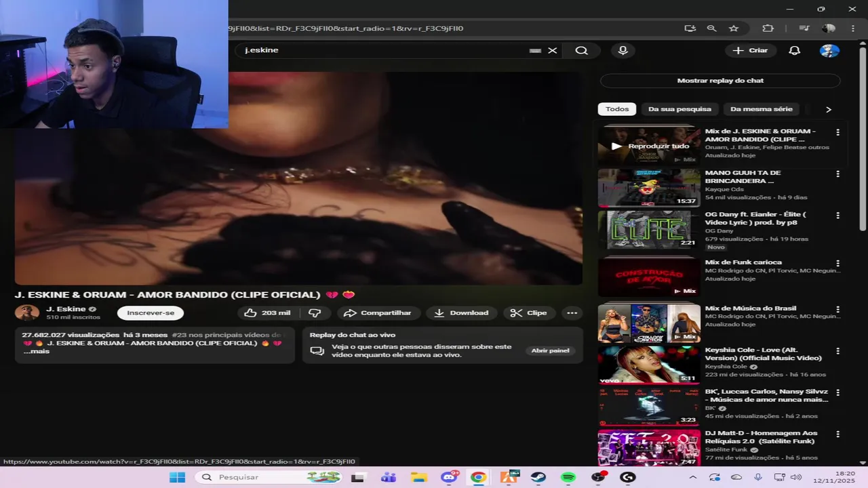Open DJ Matt-D Homenagem Aos Relíquias title
Image resolution: width=868 pixels, height=488 pixels.
[761, 437]
